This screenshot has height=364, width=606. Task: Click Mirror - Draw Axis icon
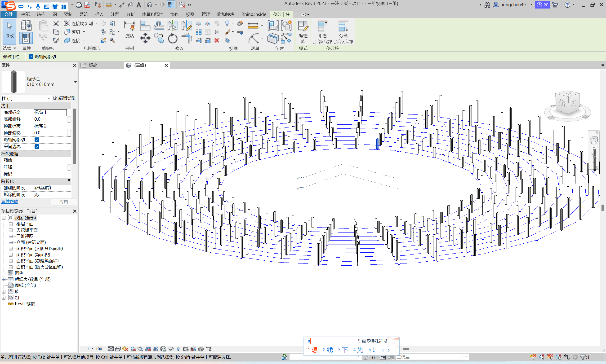tap(186, 26)
